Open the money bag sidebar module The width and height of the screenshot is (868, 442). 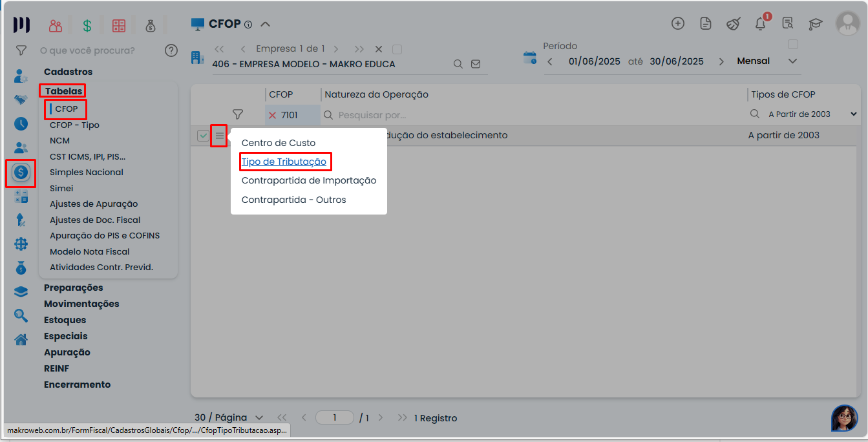(21, 267)
